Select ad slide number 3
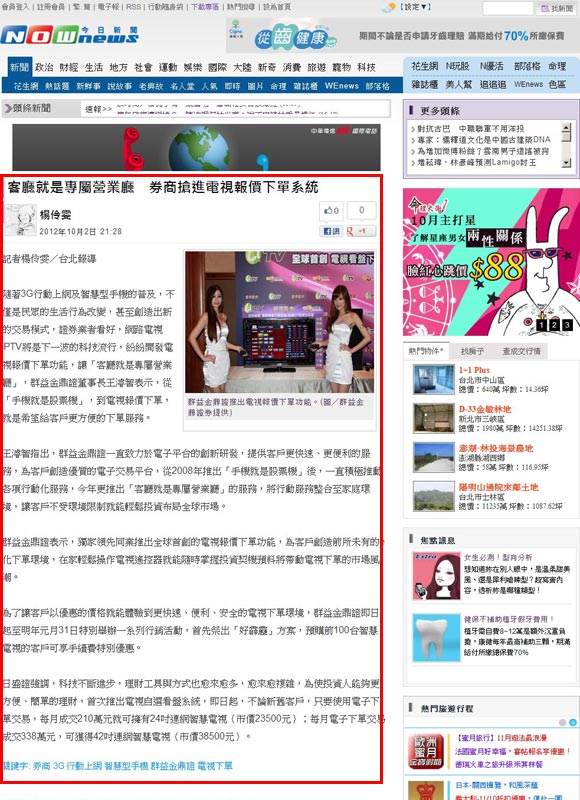 coord(566,325)
